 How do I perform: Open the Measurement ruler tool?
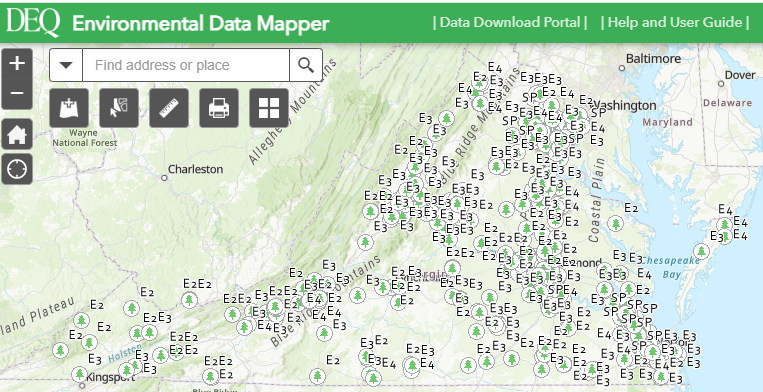coord(169,108)
